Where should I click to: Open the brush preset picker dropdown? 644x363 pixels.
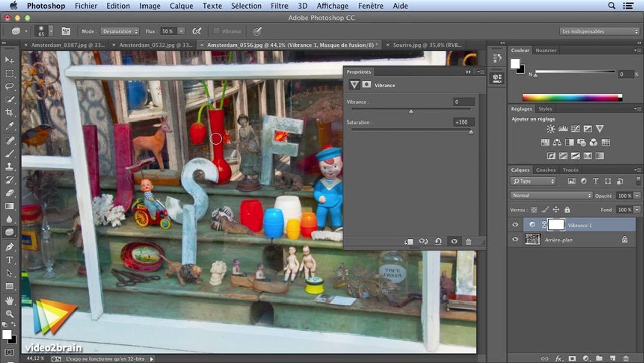point(51,31)
